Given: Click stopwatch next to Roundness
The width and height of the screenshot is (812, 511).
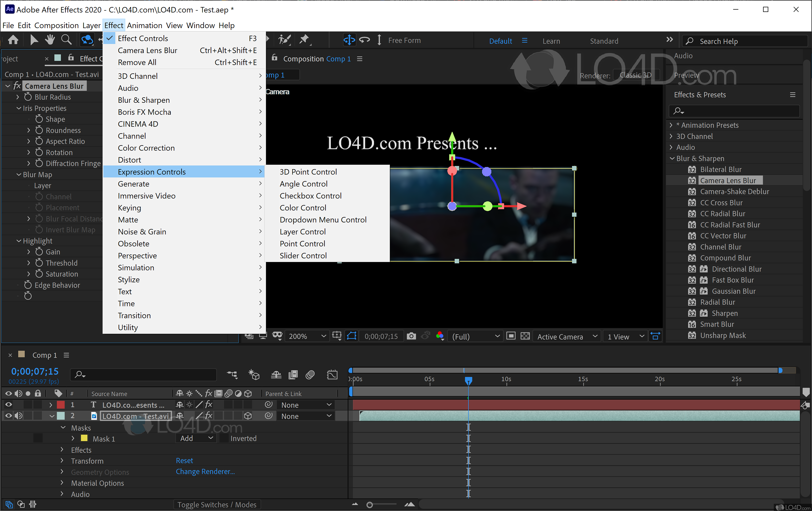Looking at the screenshot, I should click(39, 130).
